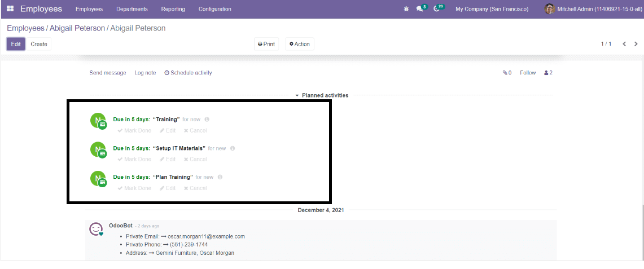644x269 pixels.
Task: Open the Configuration menu
Action: pyautogui.click(x=215, y=9)
